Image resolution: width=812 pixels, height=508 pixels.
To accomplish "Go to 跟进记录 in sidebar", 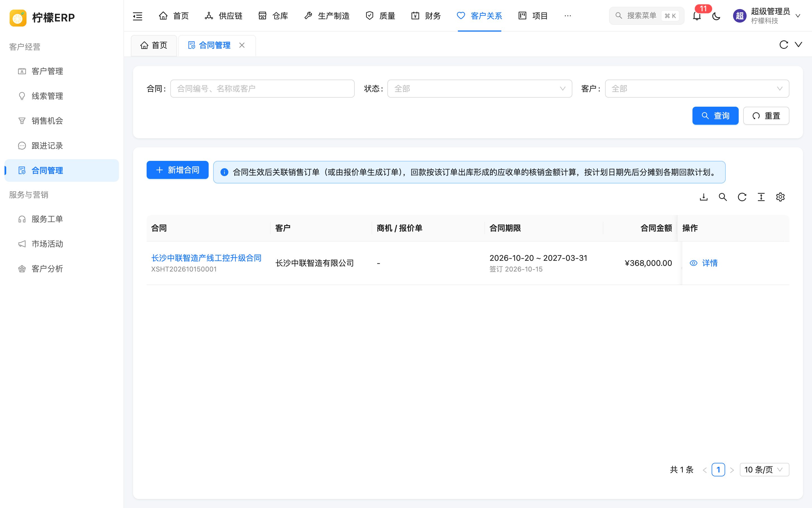I will tap(62, 146).
